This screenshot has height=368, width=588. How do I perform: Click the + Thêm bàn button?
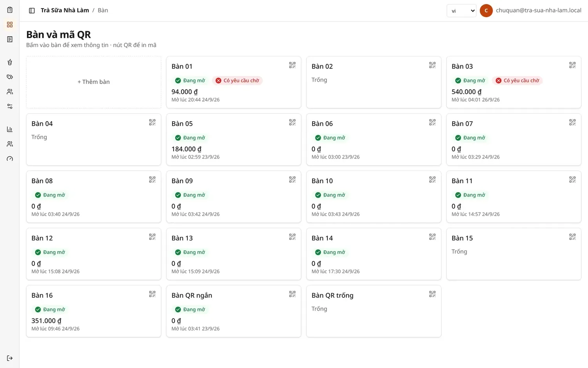point(94,82)
